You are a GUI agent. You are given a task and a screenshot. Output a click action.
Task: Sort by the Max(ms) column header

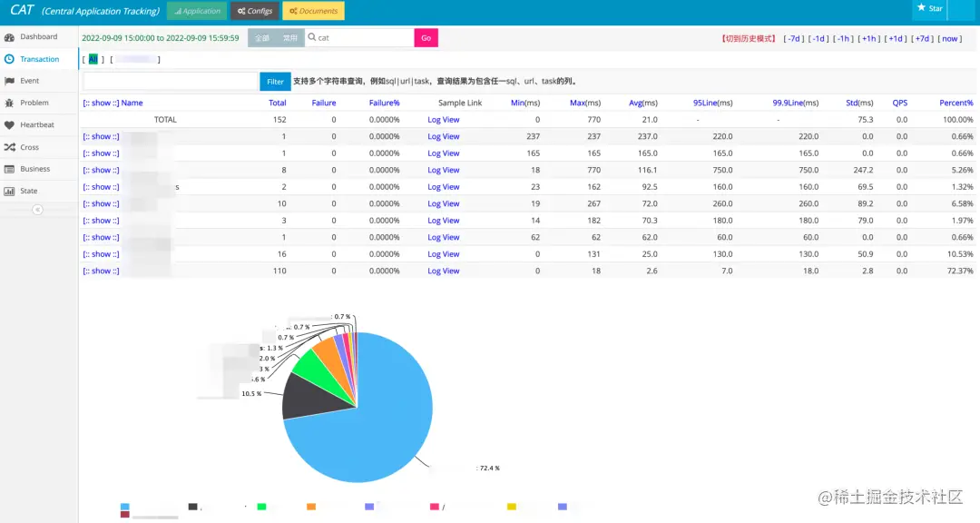pyautogui.click(x=585, y=103)
